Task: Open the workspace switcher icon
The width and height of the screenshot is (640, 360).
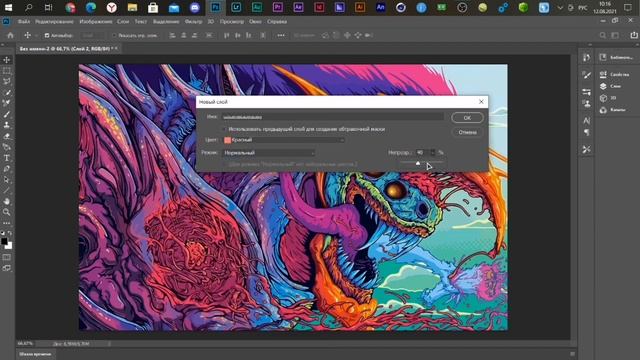Action: (615, 36)
